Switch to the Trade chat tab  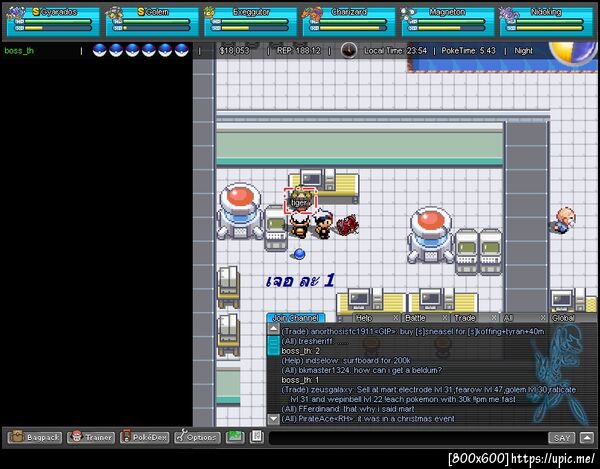click(x=465, y=318)
